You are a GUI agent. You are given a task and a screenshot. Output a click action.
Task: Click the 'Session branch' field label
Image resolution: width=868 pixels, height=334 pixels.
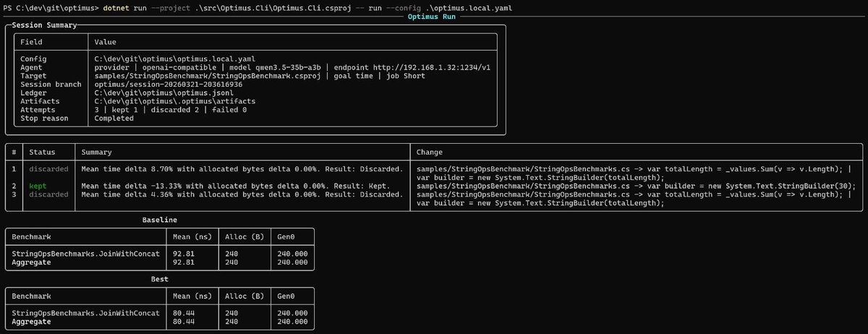(x=51, y=85)
